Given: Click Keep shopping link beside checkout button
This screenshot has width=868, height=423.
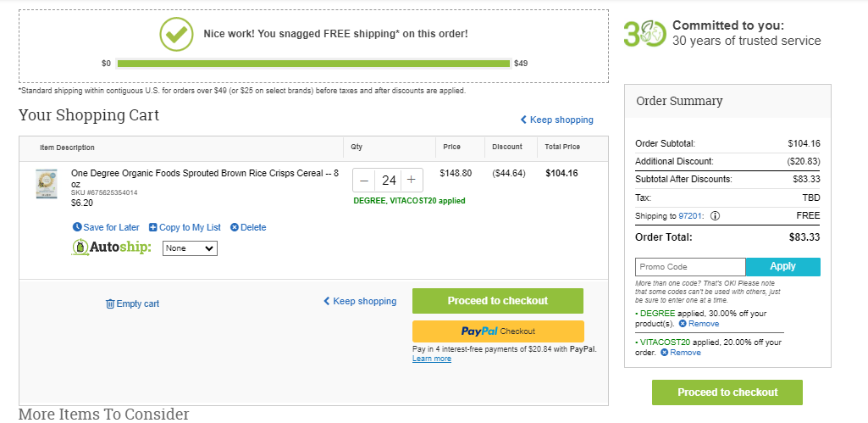Looking at the screenshot, I should pos(360,301).
